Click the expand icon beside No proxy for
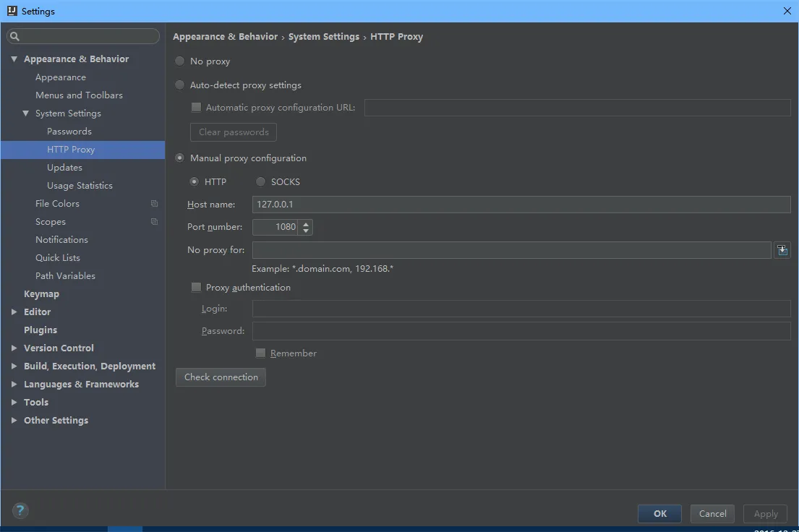799x532 pixels. (782, 250)
